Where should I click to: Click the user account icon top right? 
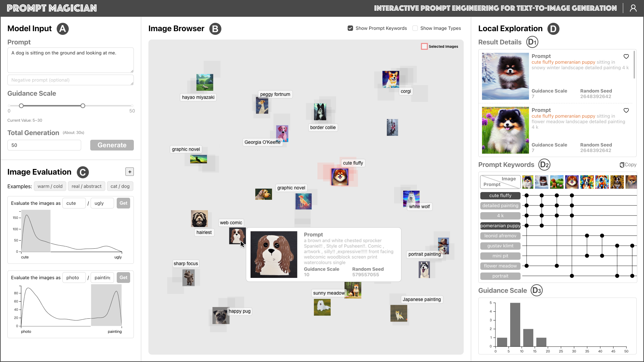(633, 8)
